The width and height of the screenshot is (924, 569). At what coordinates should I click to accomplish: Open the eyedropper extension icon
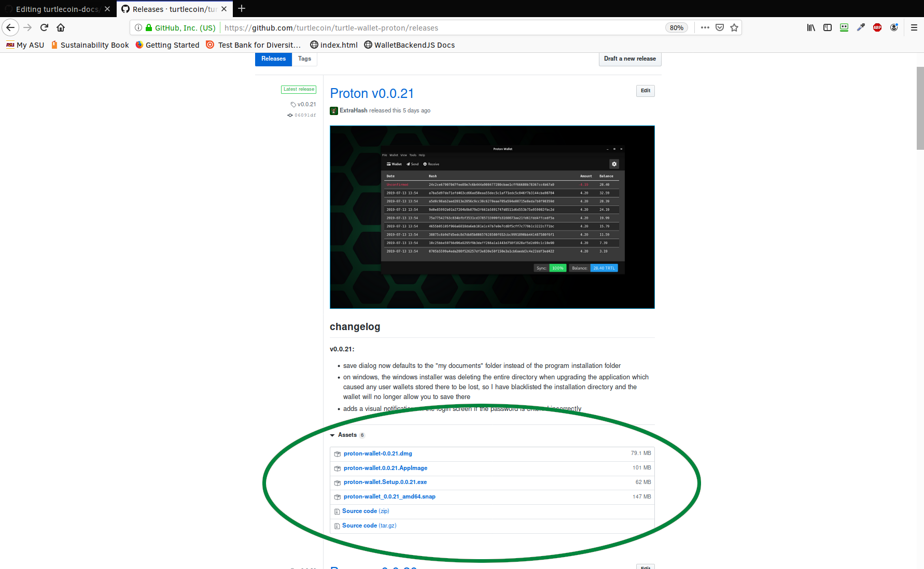point(861,27)
